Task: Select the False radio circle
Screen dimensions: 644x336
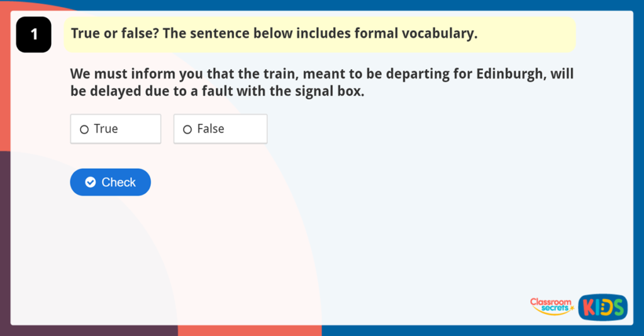Action: pyautogui.click(x=187, y=129)
